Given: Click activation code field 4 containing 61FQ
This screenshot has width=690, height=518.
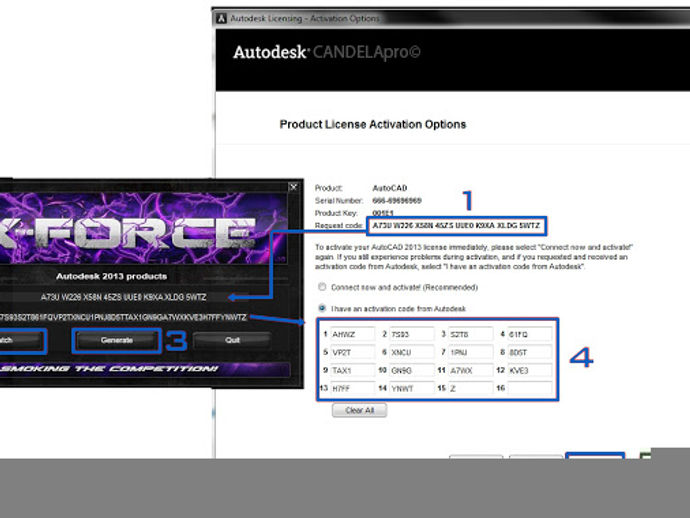Looking at the screenshot, I should 529,334.
